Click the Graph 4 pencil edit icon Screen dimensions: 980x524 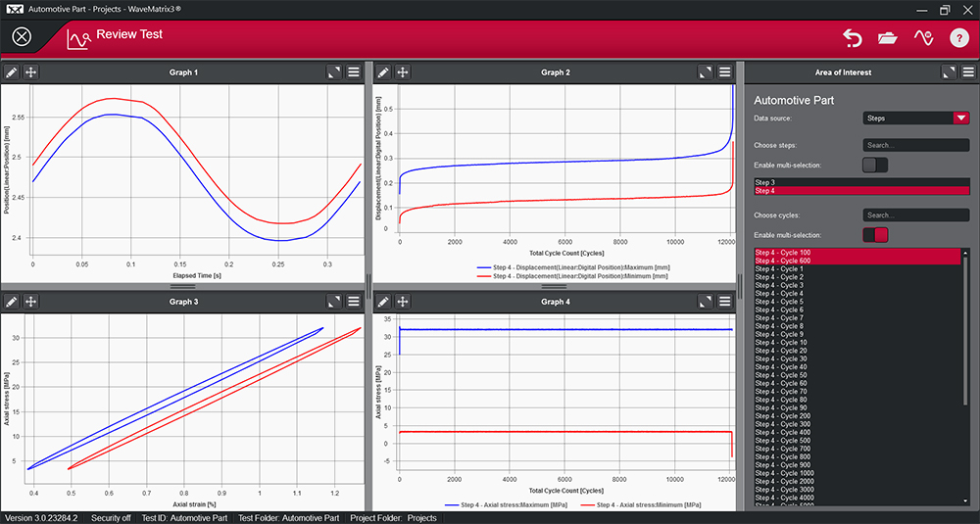click(383, 302)
